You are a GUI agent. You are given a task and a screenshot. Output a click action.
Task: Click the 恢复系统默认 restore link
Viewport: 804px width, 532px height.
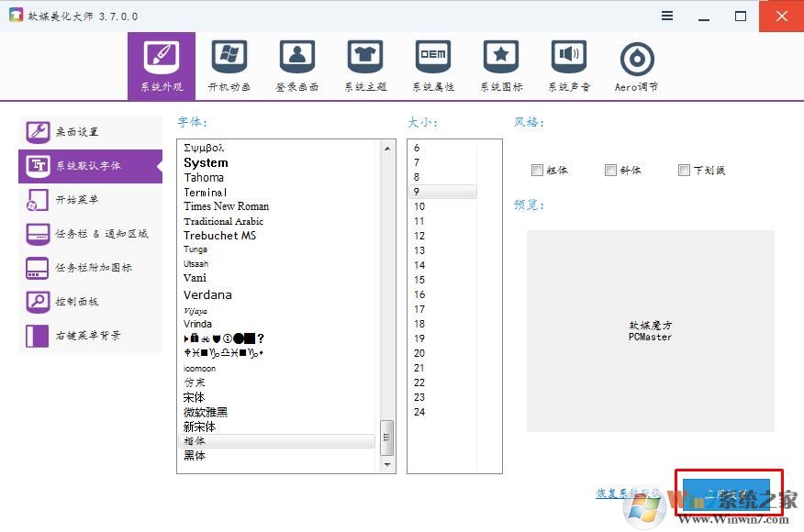click(629, 493)
